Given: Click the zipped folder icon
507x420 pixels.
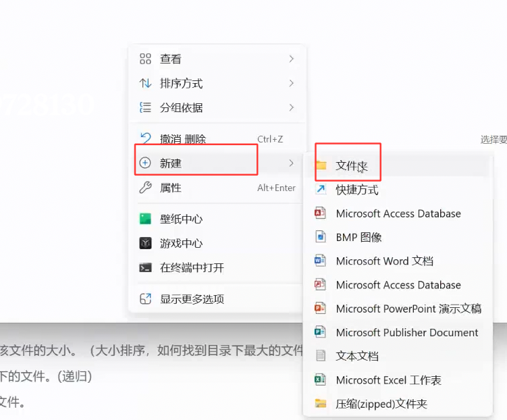Looking at the screenshot, I should [321, 404].
